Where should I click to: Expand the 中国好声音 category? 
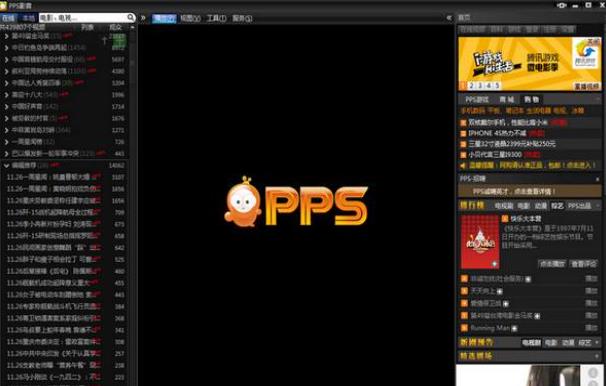click(x=7, y=106)
